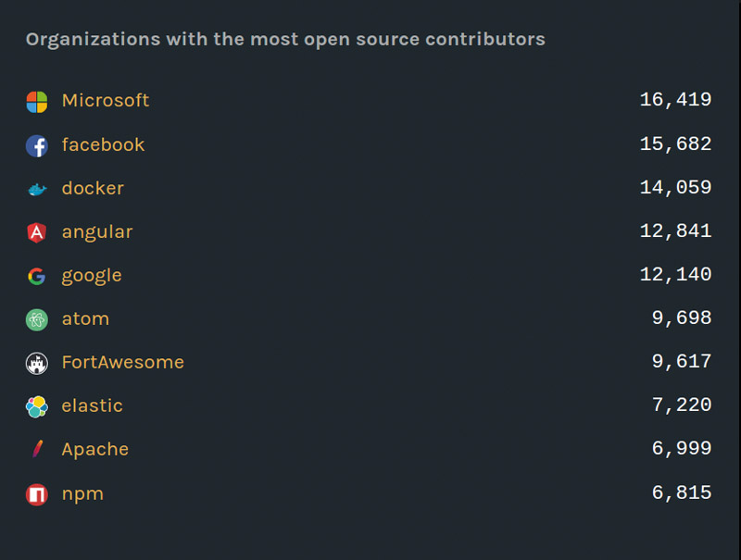Click the facebook logo icon
This screenshot has width=741, height=560.
pyautogui.click(x=37, y=146)
